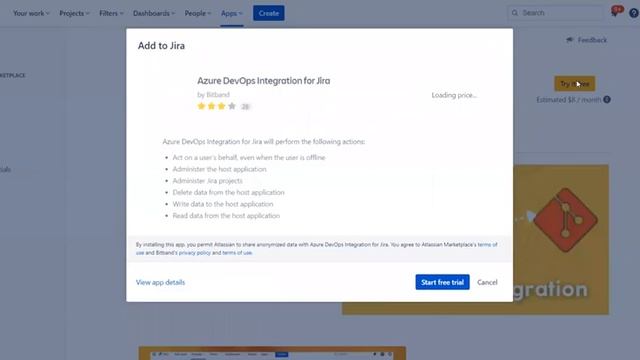This screenshot has width=640, height=360.
Task: Expand the Filters menu
Action: tap(111, 13)
